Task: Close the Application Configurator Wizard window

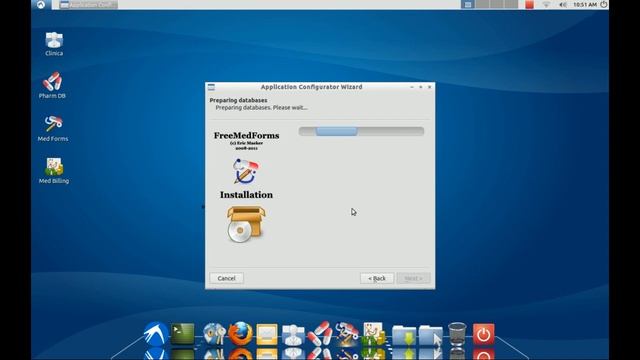Action: click(x=429, y=87)
